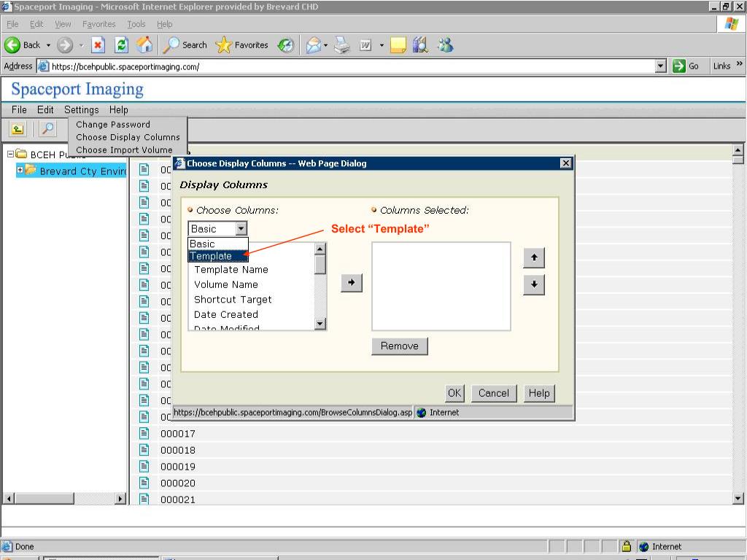
Task: Select Shortcut Target in the columns list
Action: tap(233, 300)
